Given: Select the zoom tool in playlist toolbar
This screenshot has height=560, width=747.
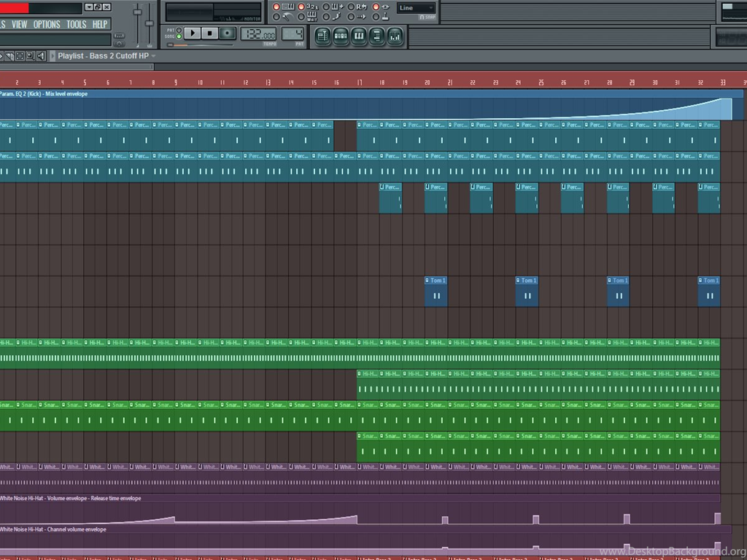Looking at the screenshot, I should point(31,56).
